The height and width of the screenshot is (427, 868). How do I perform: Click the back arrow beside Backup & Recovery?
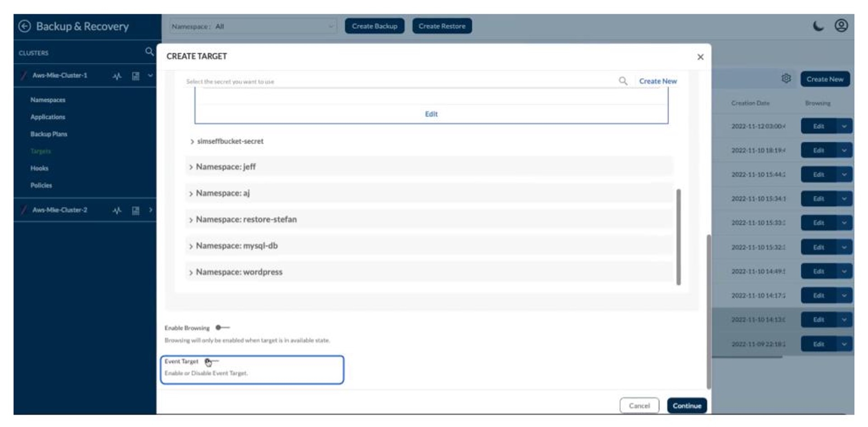point(24,26)
